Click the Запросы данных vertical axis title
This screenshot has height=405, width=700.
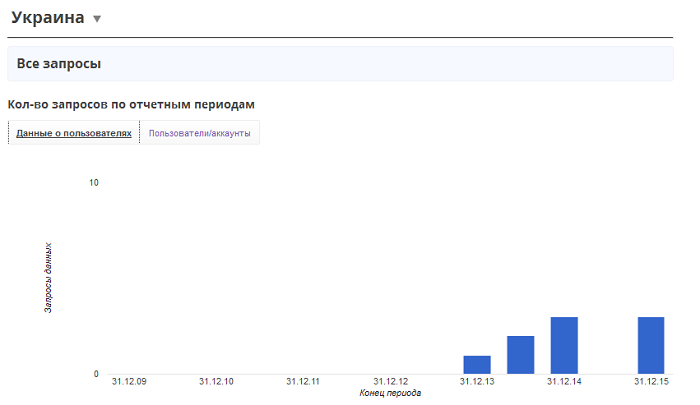click(48, 278)
